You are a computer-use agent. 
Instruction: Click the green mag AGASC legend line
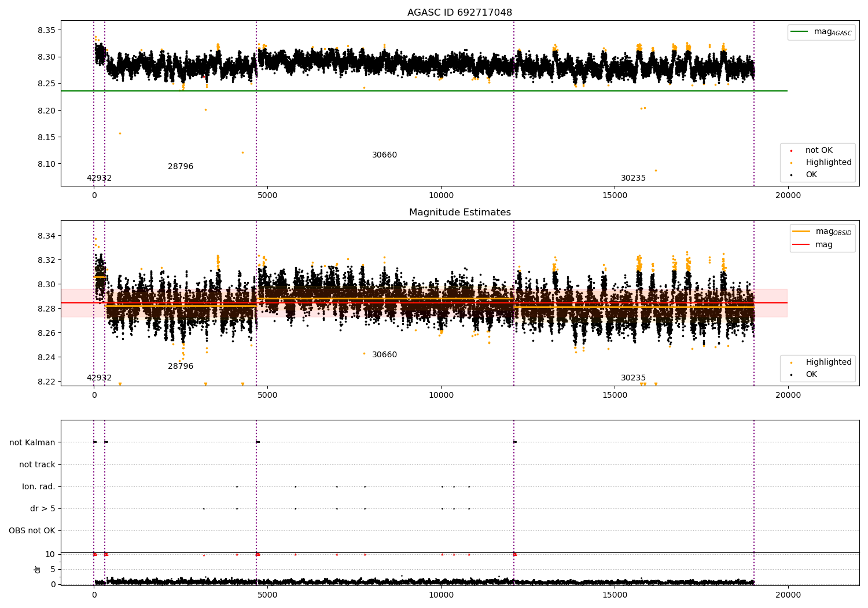point(800,32)
